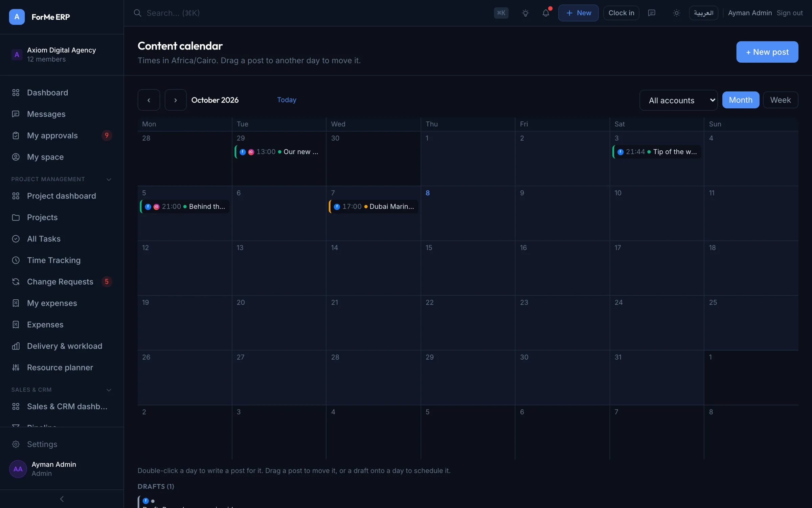Click the lightbulb tips icon

[x=525, y=13]
